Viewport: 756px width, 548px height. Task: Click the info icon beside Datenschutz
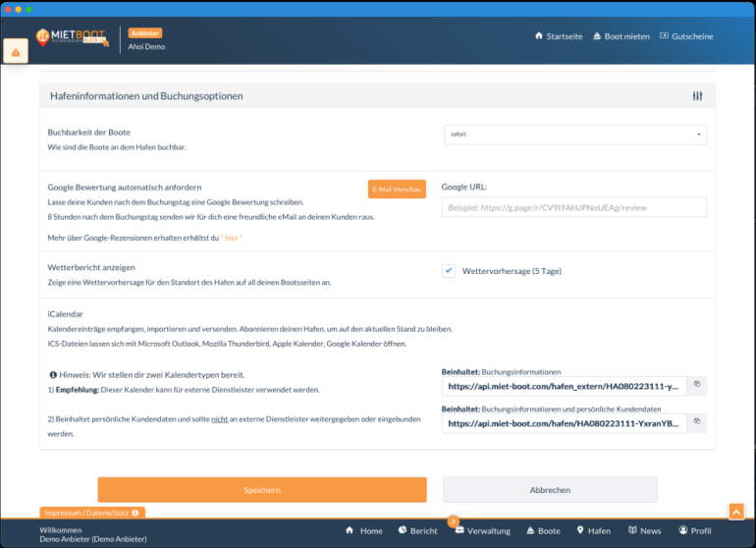[x=135, y=513]
